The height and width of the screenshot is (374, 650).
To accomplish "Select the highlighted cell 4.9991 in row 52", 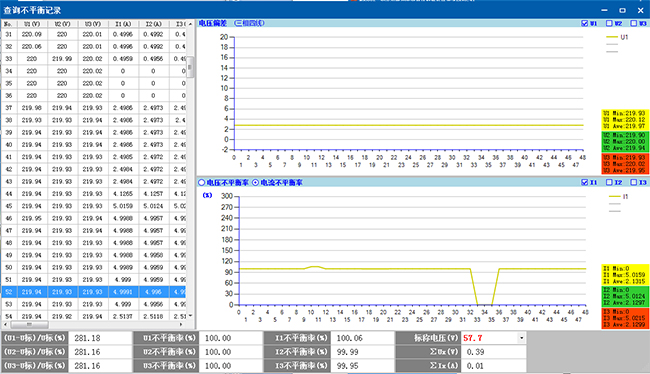I will 123,292.
